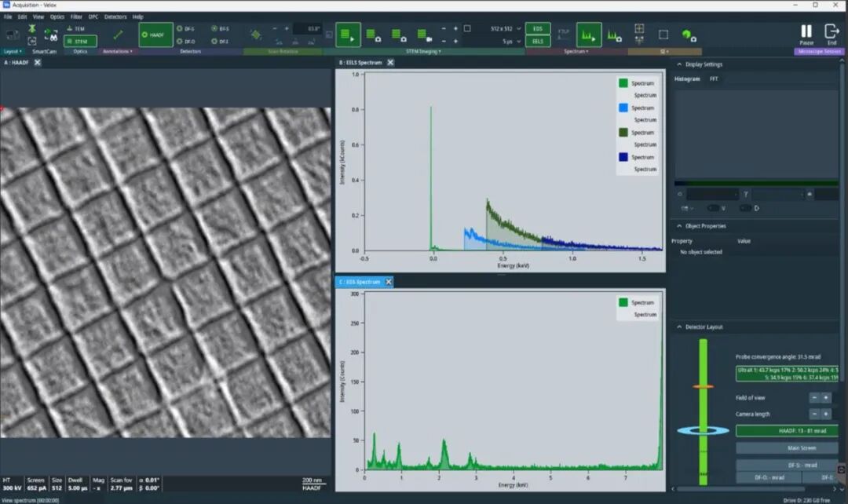
Task: Close the EELS Spectrum panel
Action: point(390,62)
